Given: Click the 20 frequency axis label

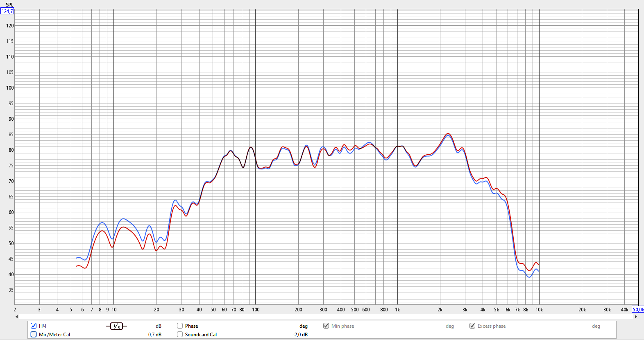Looking at the screenshot, I should [x=156, y=310].
